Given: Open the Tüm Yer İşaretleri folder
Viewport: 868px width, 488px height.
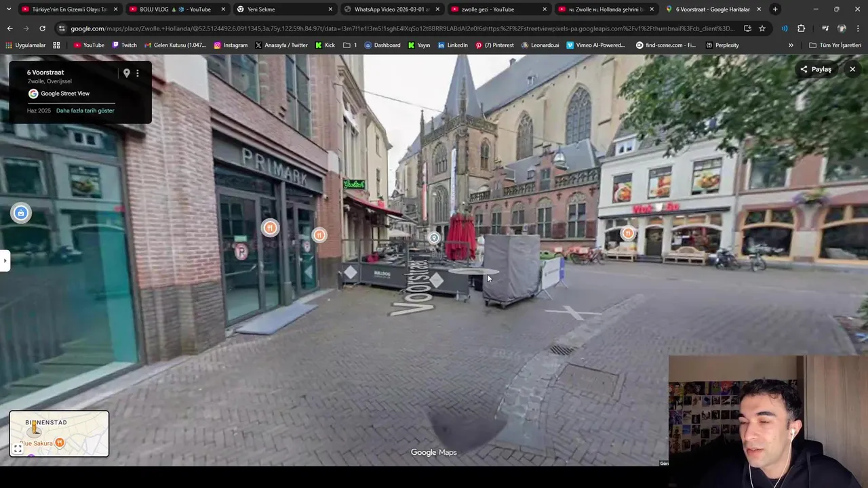Looking at the screenshot, I should coord(835,45).
